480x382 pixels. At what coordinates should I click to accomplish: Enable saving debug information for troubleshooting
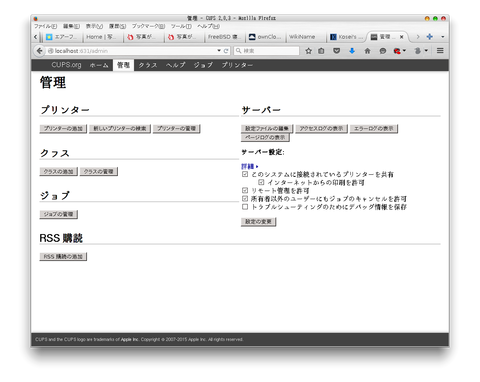(x=245, y=207)
